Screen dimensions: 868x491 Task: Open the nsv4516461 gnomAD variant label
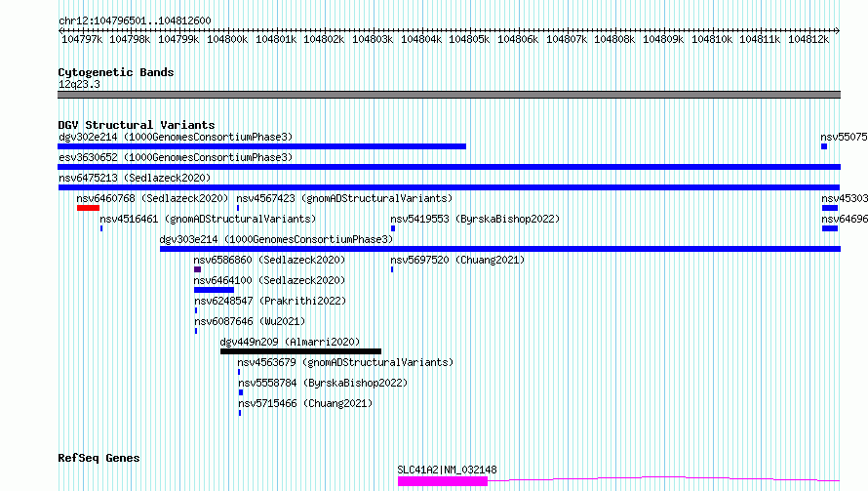pyautogui.click(x=208, y=219)
